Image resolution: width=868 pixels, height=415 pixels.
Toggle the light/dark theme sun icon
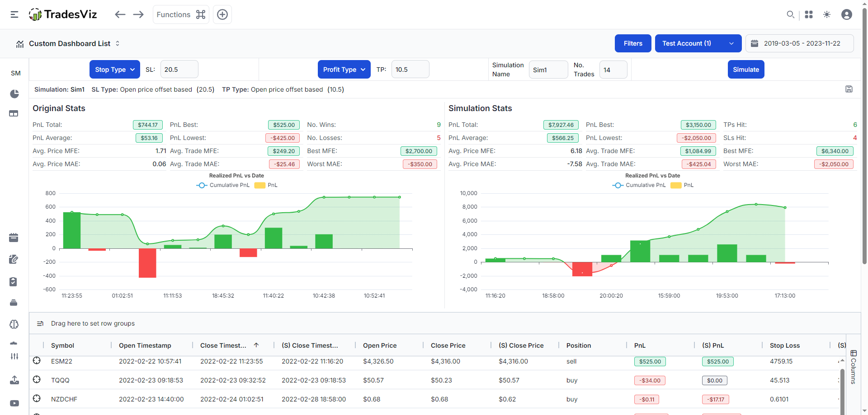point(827,14)
